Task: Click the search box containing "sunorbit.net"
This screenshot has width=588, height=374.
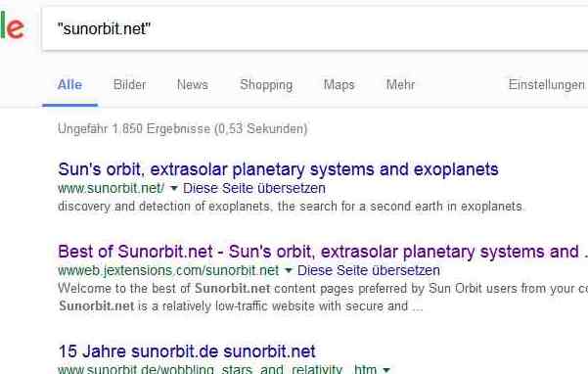Action: point(315,28)
